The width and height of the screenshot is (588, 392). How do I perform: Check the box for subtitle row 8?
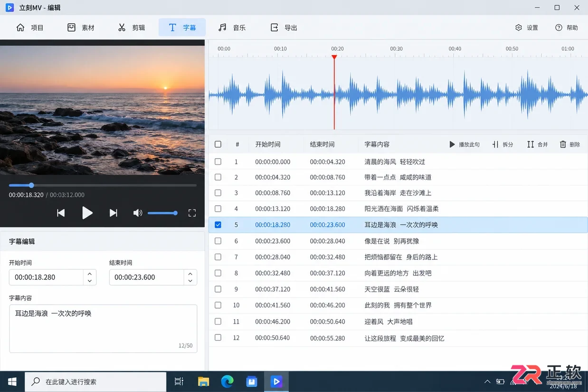click(x=218, y=273)
